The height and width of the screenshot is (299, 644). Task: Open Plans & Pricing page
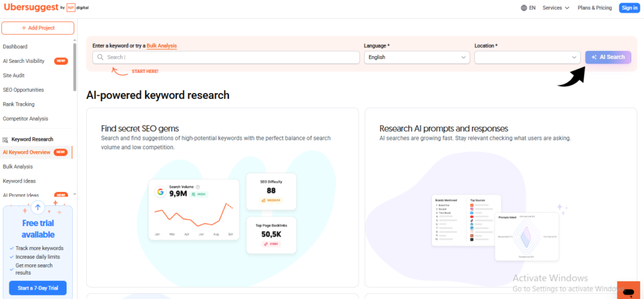[594, 8]
